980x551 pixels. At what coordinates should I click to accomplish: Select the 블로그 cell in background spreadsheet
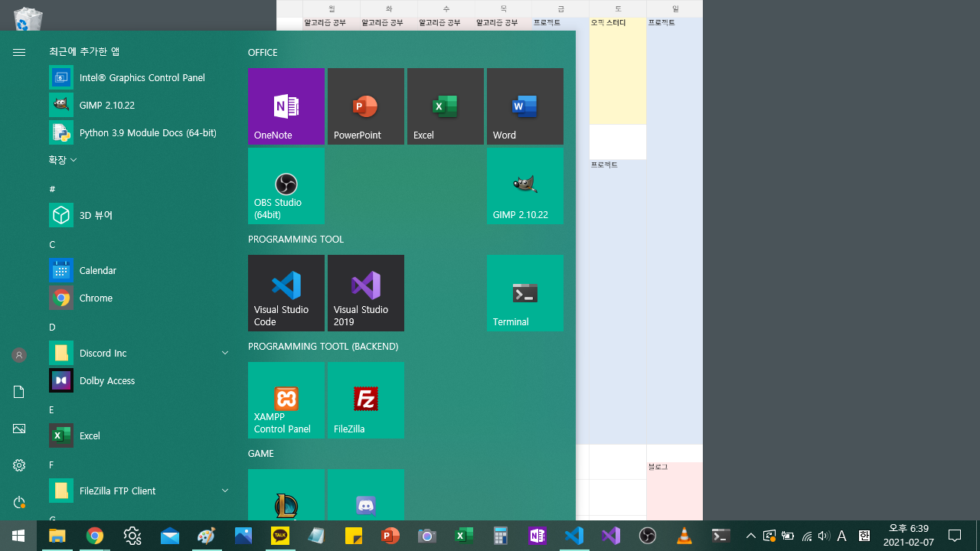point(675,491)
